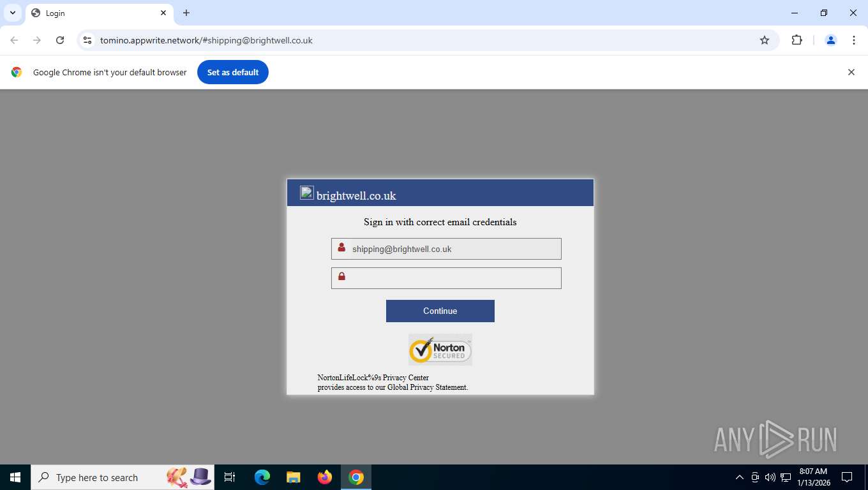Viewport: 868px width, 490px height.
Task: Click the broken logo image beside brightwell.co.uk
Action: [x=307, y=193]
